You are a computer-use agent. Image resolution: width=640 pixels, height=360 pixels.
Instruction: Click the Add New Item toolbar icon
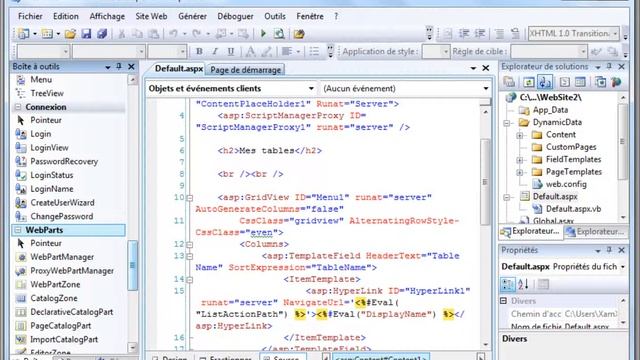click(x=47, y=34)
